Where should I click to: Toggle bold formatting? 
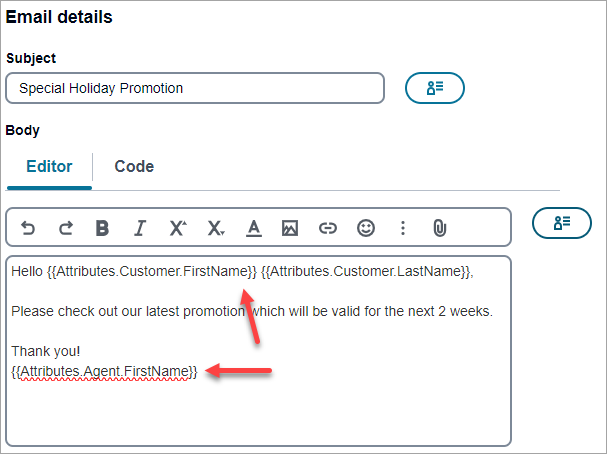coord(102,228)
